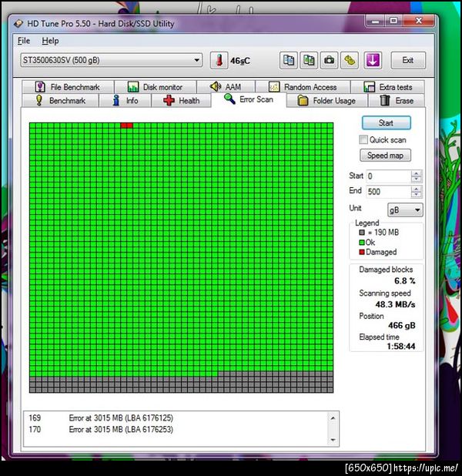The height and width of the screenshot is (476, 462).
Task: Open the AAM tab
Action: tap(226, 87)
